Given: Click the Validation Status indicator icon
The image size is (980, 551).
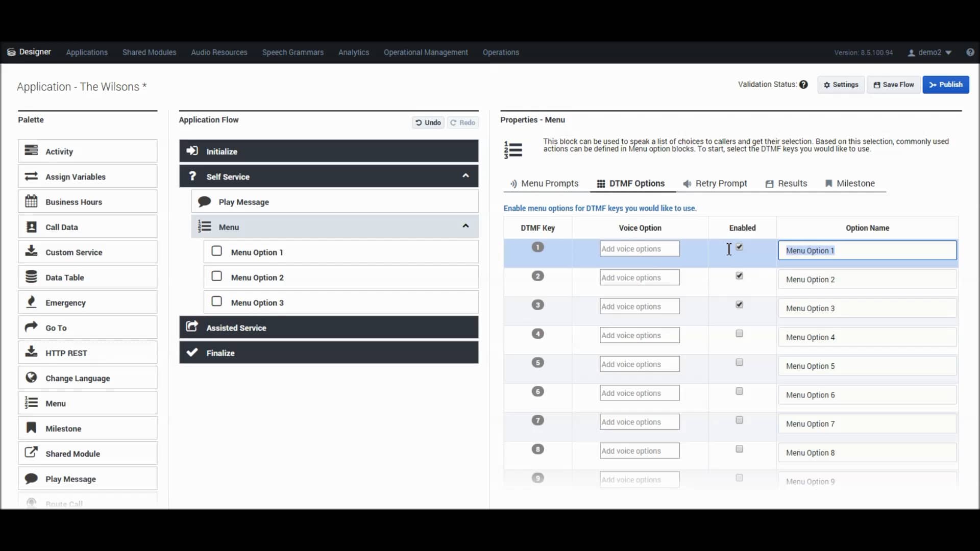Looking at the screenshot, I should [x=804, y=84].
